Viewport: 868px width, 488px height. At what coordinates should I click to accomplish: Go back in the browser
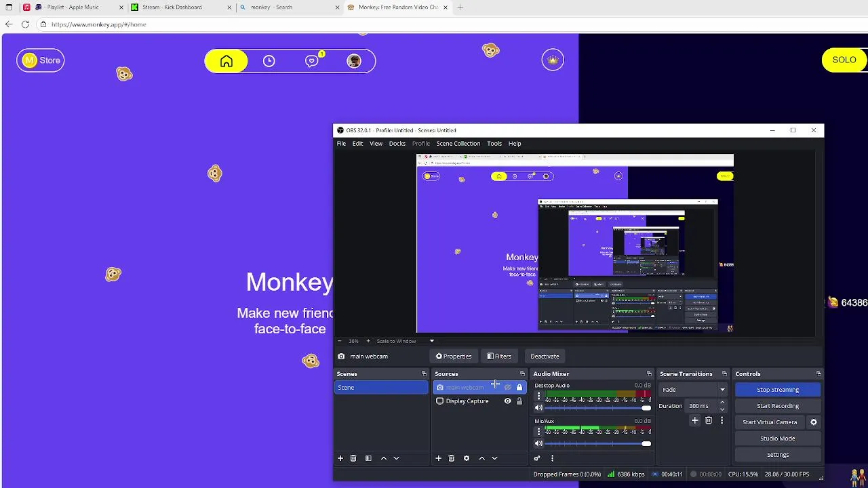[x=9, y=24]
